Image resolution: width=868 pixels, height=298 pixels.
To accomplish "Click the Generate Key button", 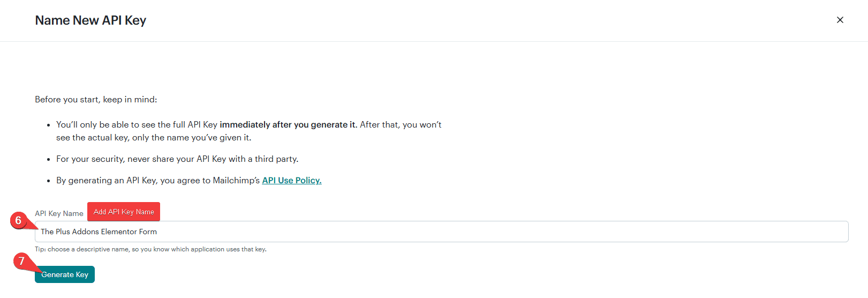I will point(65,274).
